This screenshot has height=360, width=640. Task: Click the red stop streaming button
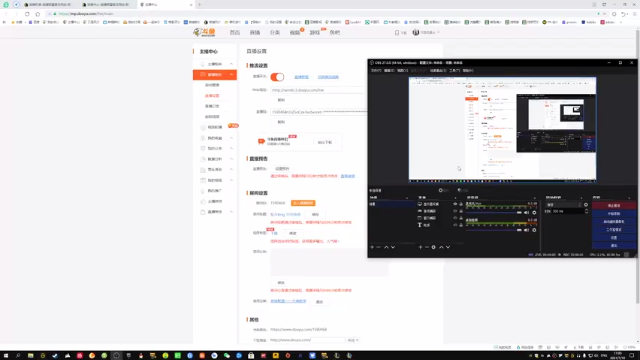pyautogui.click(x=614, y=205)
